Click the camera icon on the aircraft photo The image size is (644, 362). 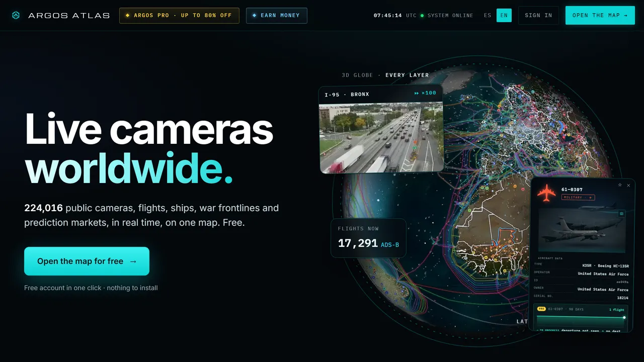coord(621,214)
